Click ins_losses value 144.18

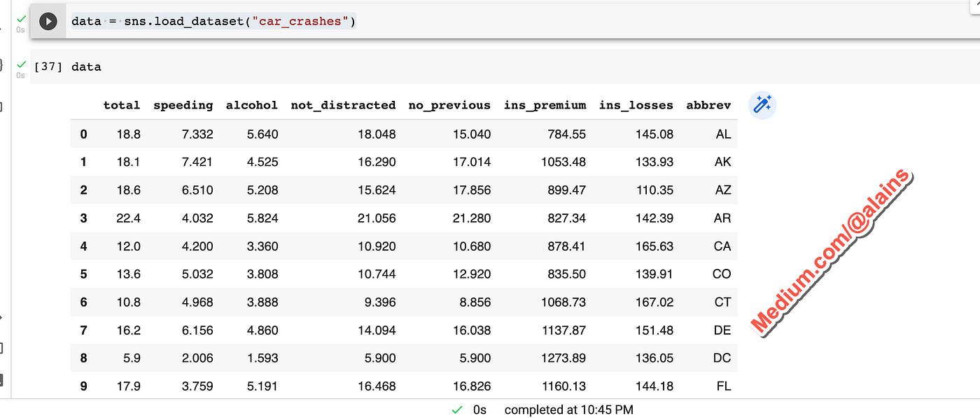654,386
